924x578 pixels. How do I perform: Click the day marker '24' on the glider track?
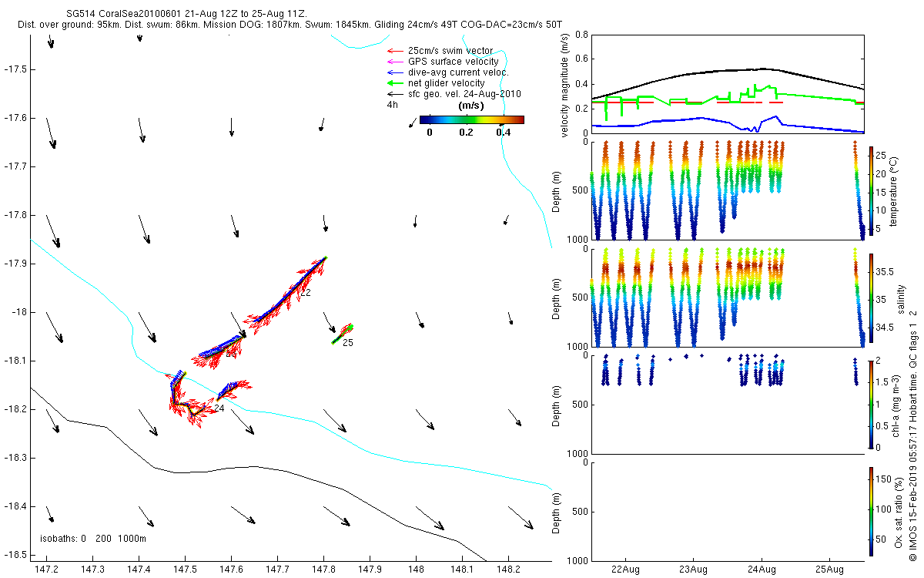tap(219, 408)
